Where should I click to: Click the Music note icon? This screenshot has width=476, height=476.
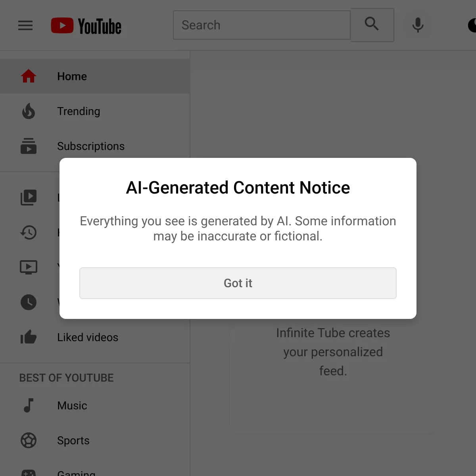tap(29, 405)
